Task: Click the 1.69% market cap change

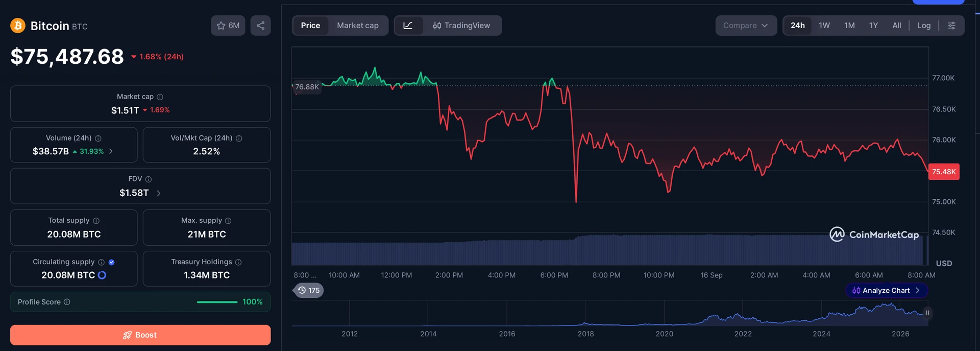Action: tap(160, 110)
